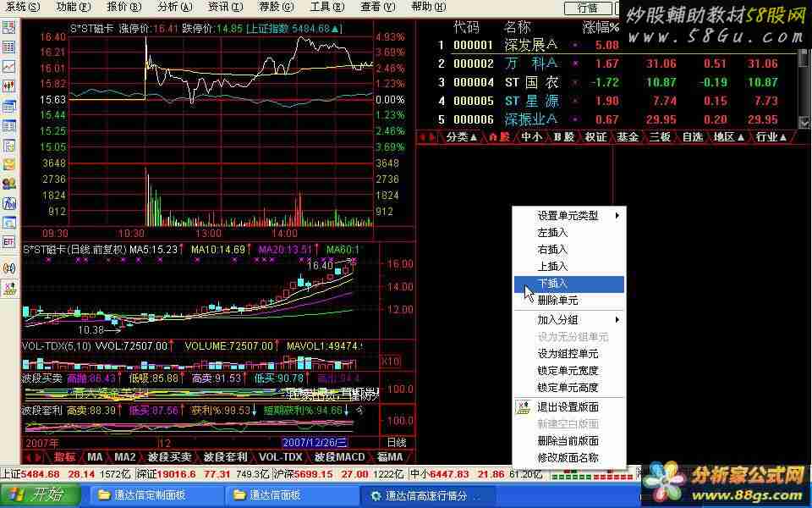
Task: Expand the 地区▲ region tab
Action: [x=728, y=137]
